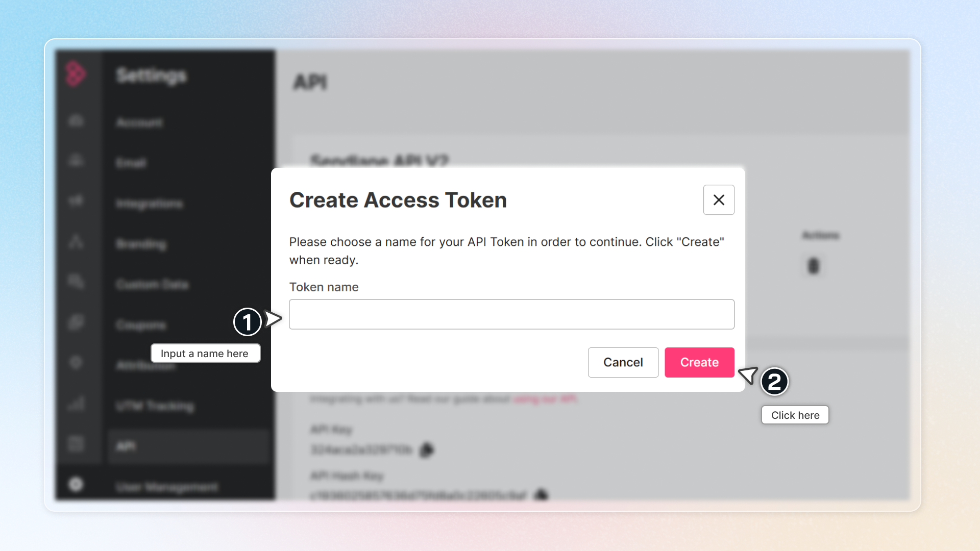The height and width of the screenshot is (551, 980).
Task: Click the delete icon under Actions
Action: pyautogui.click(x=813, y=266)
